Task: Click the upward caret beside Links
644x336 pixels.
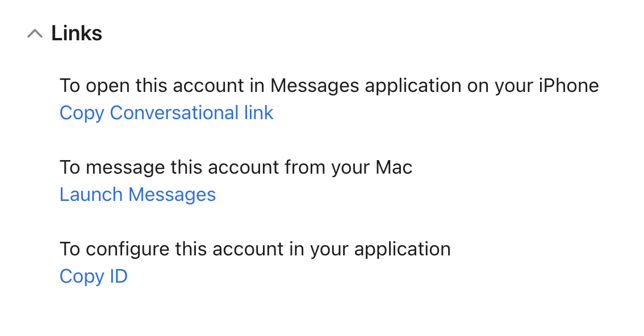Action: coord(35,34)
